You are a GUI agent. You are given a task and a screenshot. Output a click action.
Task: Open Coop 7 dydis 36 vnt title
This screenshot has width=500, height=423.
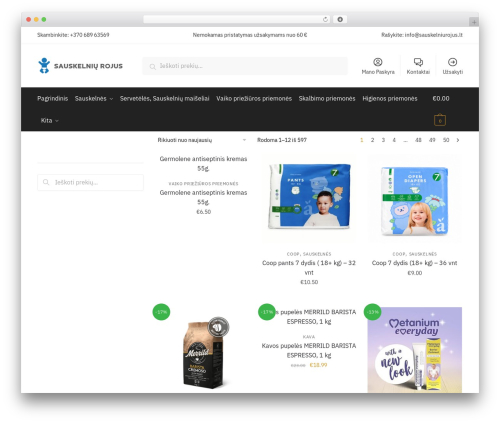[x=414, y=263]
